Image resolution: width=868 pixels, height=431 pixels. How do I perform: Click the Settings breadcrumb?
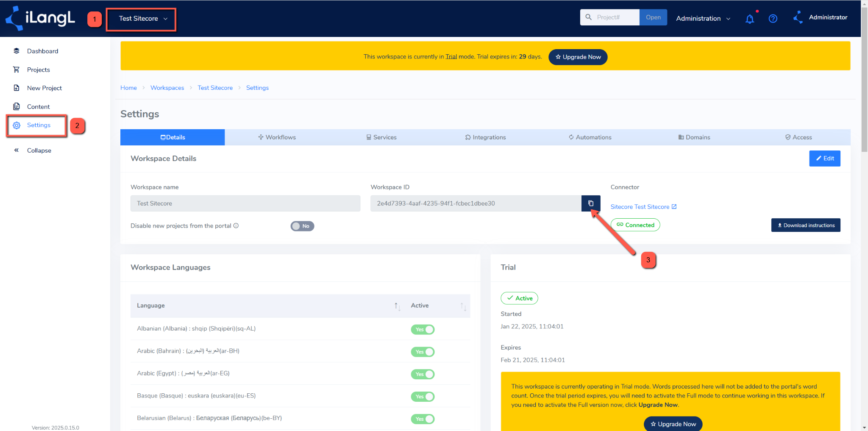pyautogui.click(x=257, y=88)
